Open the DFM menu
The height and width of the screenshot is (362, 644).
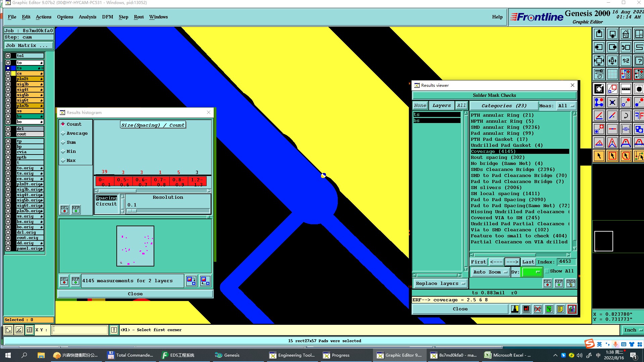click(107, 17)
